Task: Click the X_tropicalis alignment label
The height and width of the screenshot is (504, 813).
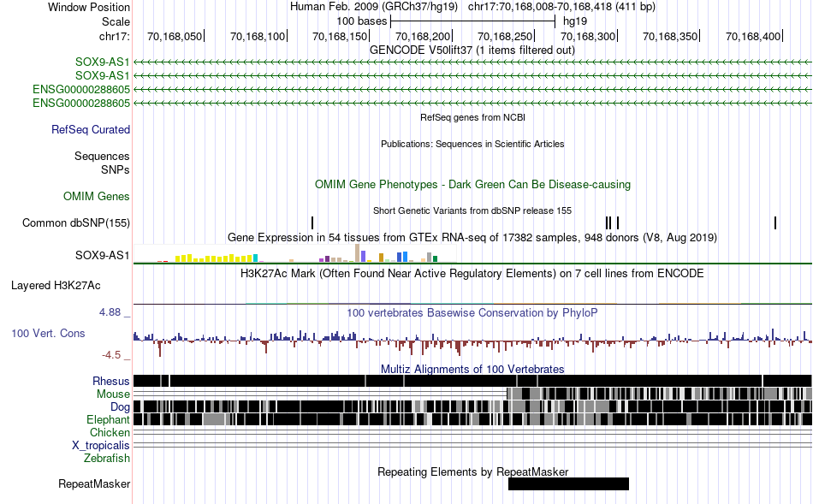Action: point(101,446)
